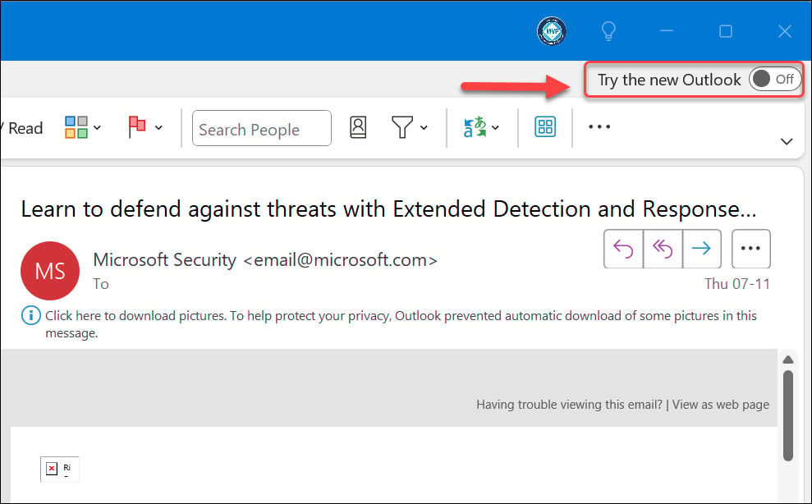
Task: Open the View as web page link
Action: [720, 405]
